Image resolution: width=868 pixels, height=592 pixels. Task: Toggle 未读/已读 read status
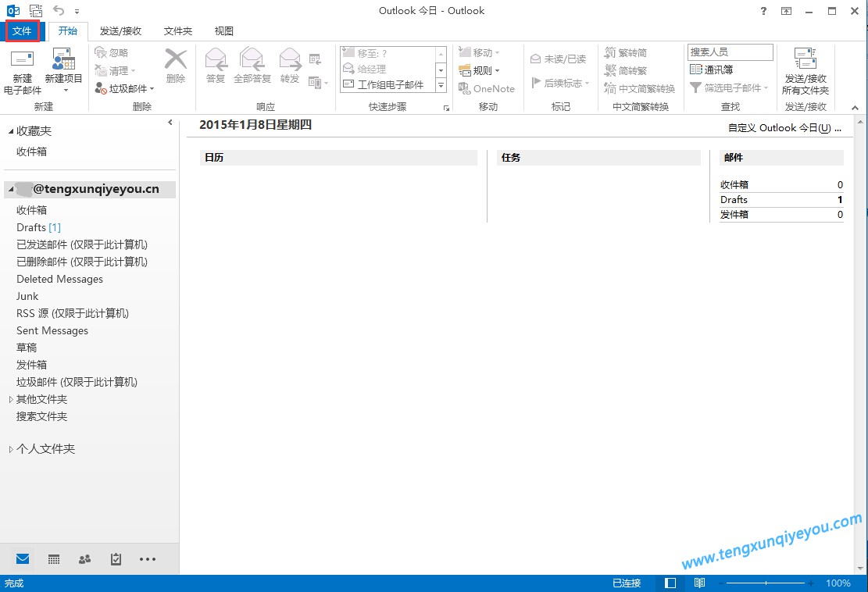tap(558, 59)
